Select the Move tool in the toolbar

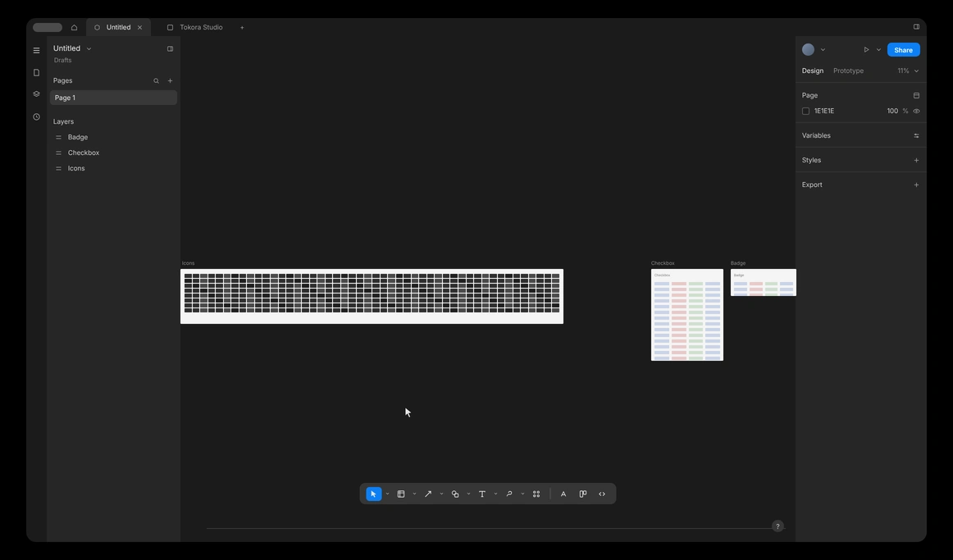[x=374, y=494]
